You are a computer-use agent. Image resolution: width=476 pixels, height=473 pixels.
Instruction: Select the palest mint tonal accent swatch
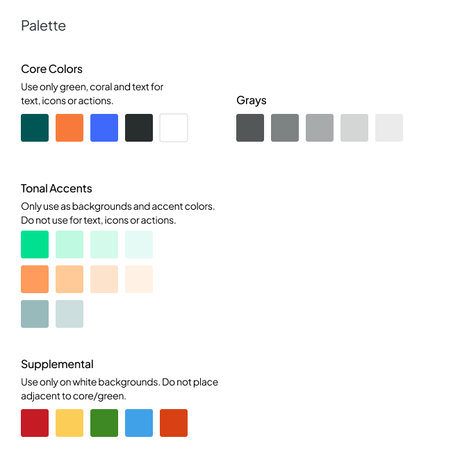pyautogui.click(x=139, y=244)
